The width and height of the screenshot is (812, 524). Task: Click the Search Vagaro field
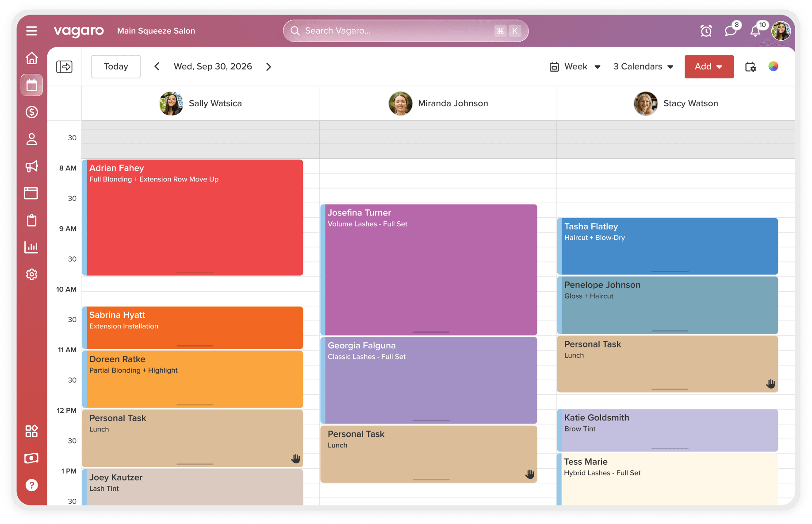tap(398, 31)
